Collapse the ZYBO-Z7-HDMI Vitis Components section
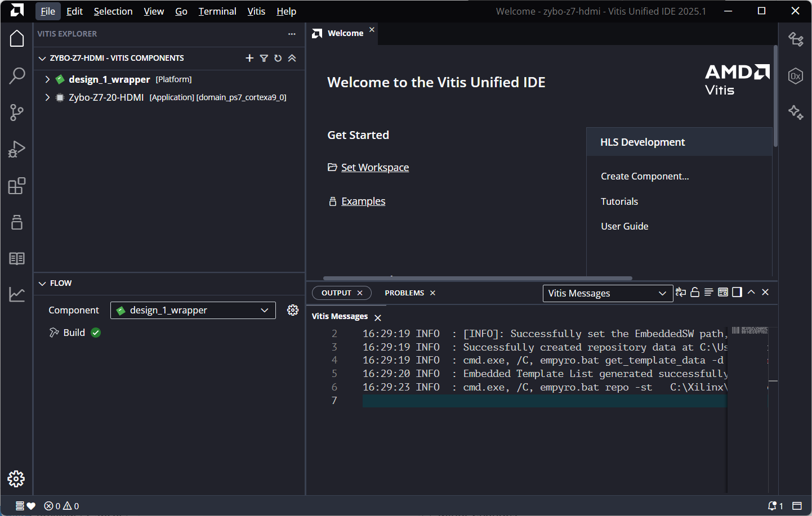 tap(42, 58)
